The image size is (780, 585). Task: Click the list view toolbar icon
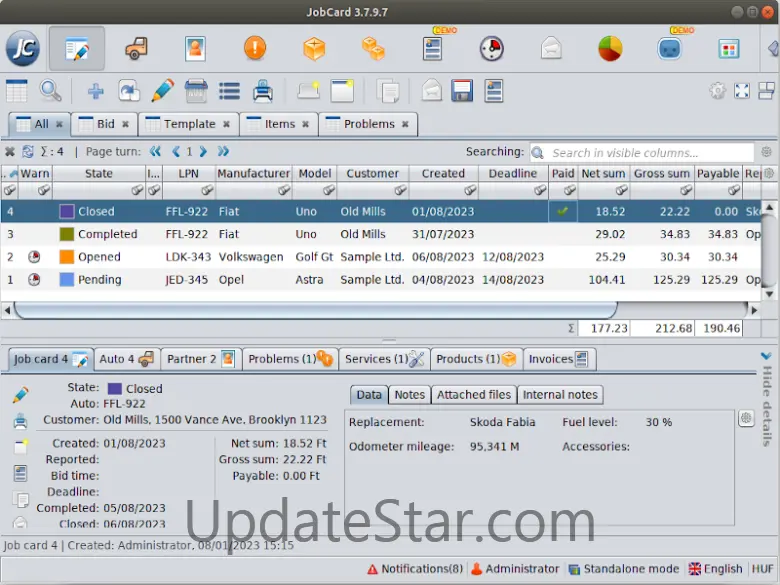[229, 91]
